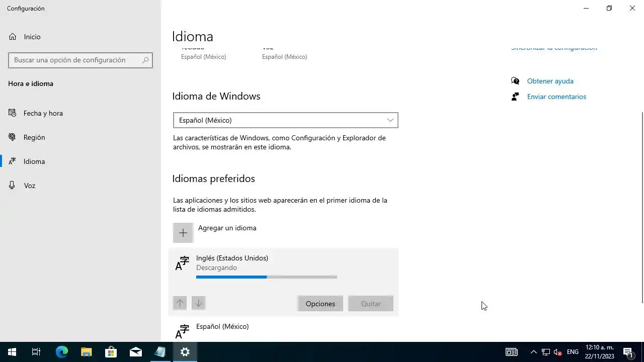Click the muted volume tray icon
The width and height of the screenshot is (644, 362).
(x=558, y=352)
